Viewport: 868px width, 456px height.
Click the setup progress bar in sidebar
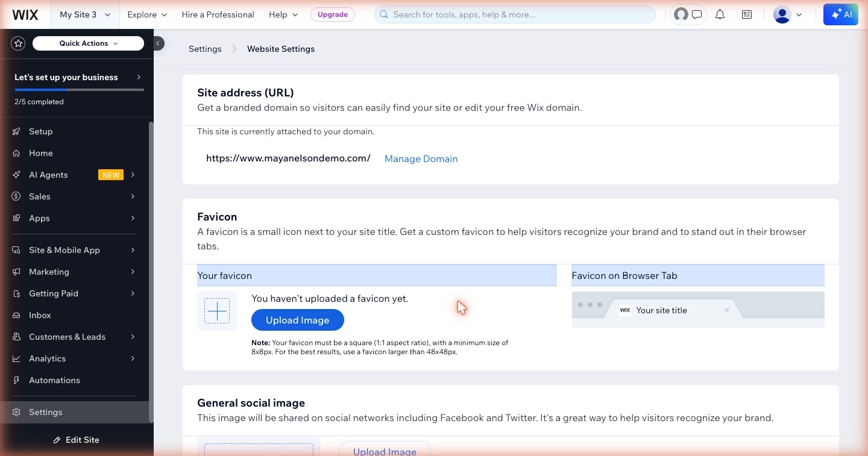(x=79, y=90)
